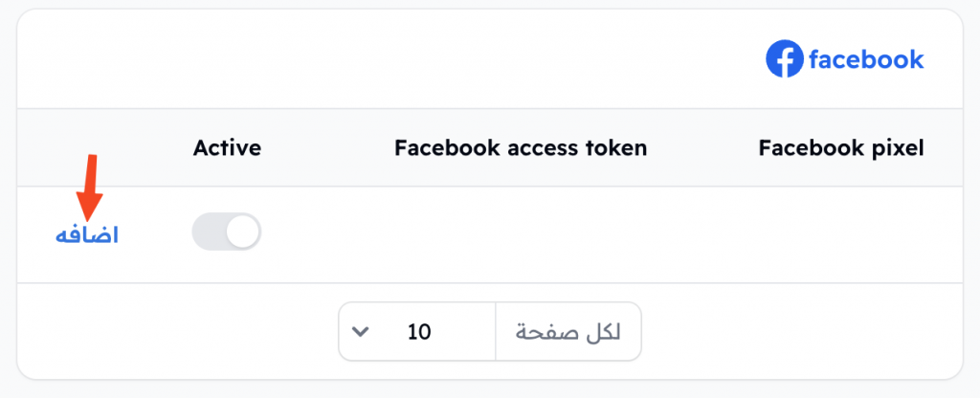
Task: Select the value 10 in page-size box
Action: click(419, 331)
